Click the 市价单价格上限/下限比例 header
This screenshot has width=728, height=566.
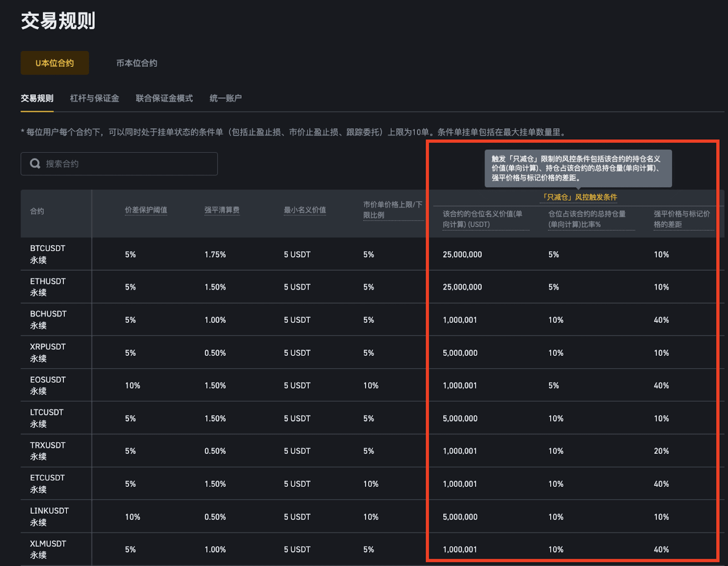pos(393,210)
